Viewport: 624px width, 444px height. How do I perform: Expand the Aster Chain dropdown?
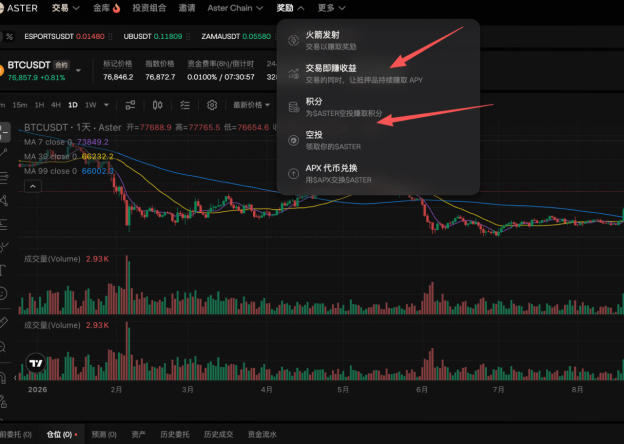point(235,8)
